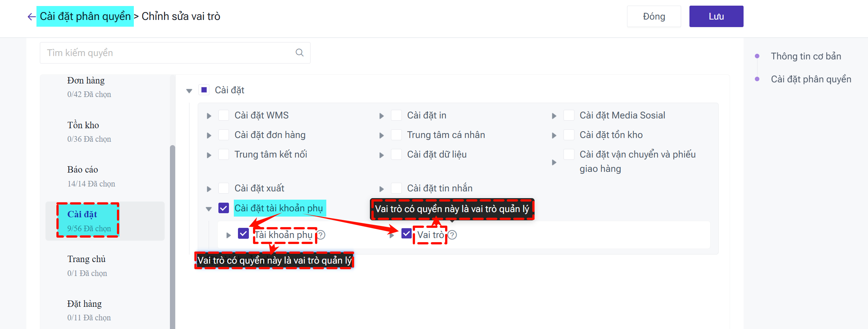
Task: Expand the Cài đặt in node
Action: coord(382,116)
